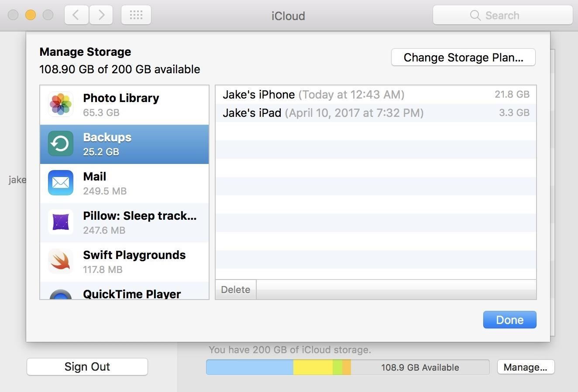Open Mail storage via the envelope icon
This screenshot has width=578, height=392.
click(x=60, y=183)
